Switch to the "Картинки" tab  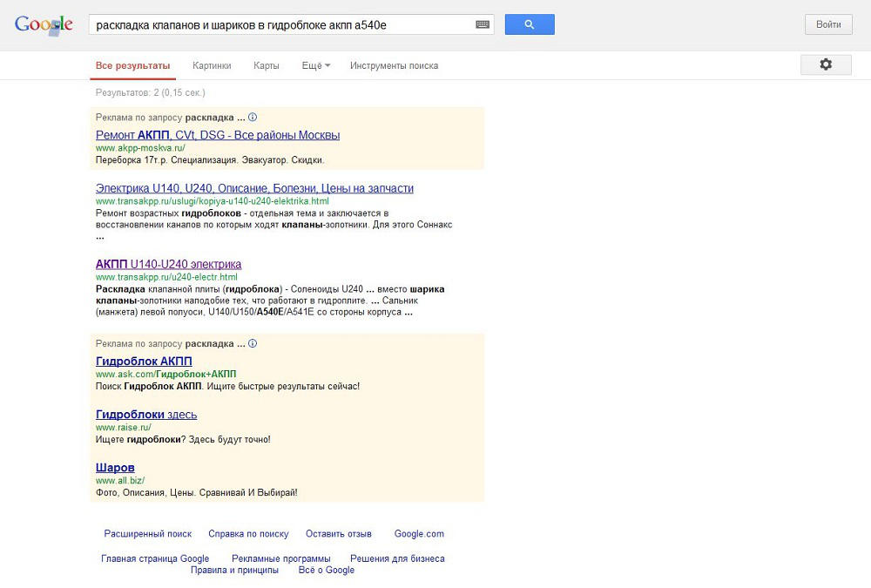pyautogui.click(x=212, y=65)
